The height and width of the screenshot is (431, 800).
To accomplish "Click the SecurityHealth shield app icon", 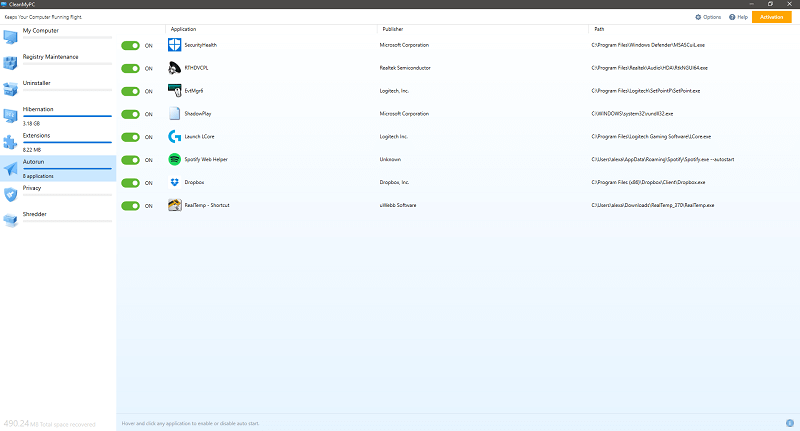I will tap(174, 45).
